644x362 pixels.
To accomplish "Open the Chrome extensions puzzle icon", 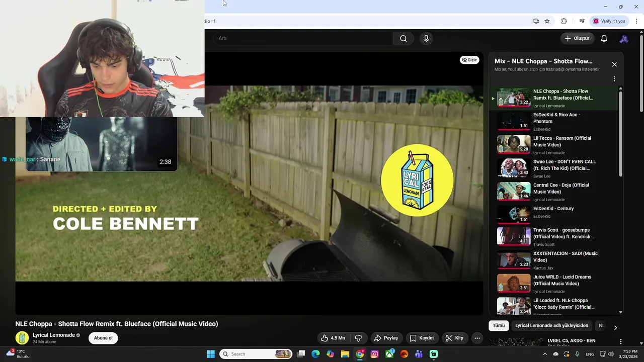I will pos(564,21).
